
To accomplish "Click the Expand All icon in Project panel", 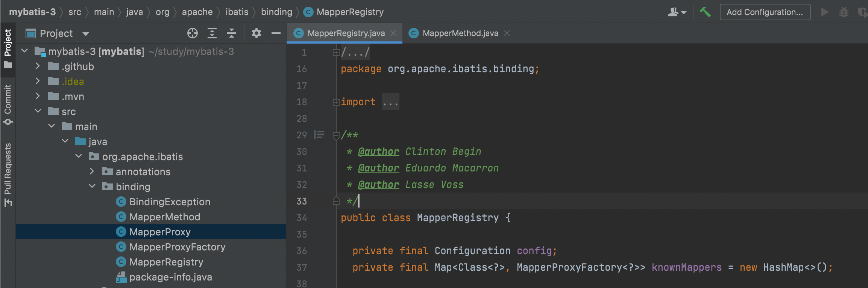I will point(212,33).
